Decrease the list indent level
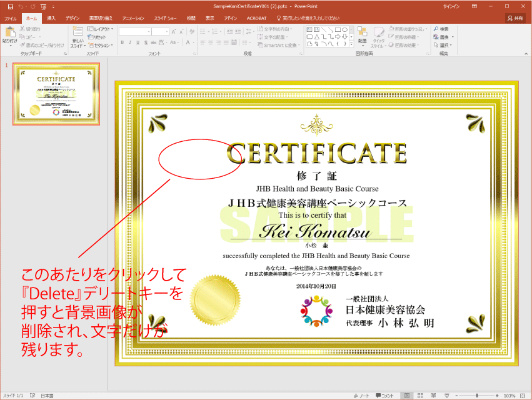The image size is (532, 400). (x=229, y=31)
